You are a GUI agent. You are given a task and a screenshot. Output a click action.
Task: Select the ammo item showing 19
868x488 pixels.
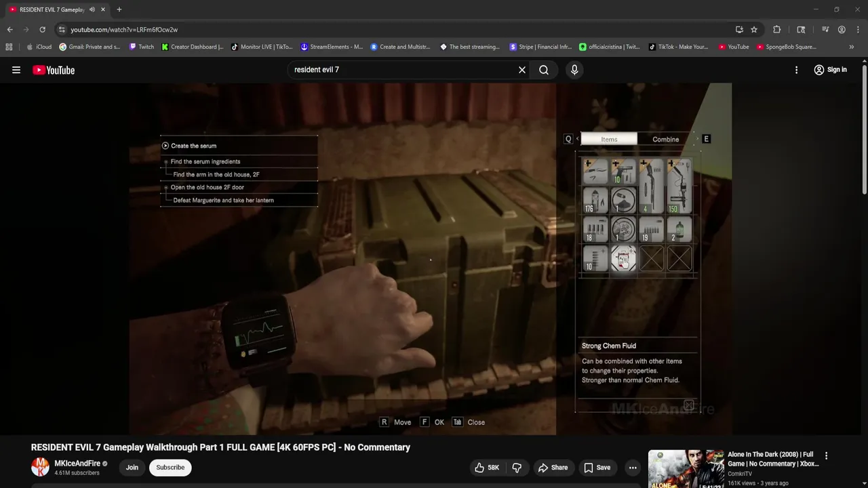pyautogui.click(x=651, y=229)
